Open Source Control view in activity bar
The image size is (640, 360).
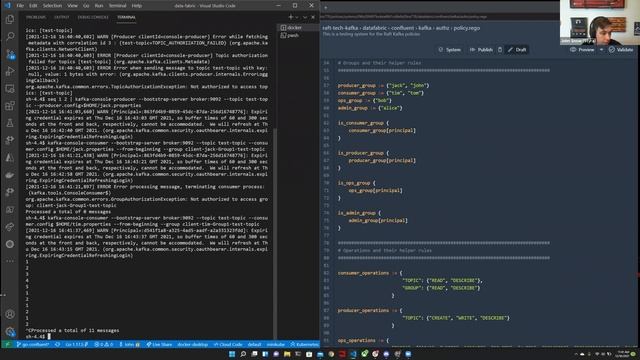coord(10,54)
